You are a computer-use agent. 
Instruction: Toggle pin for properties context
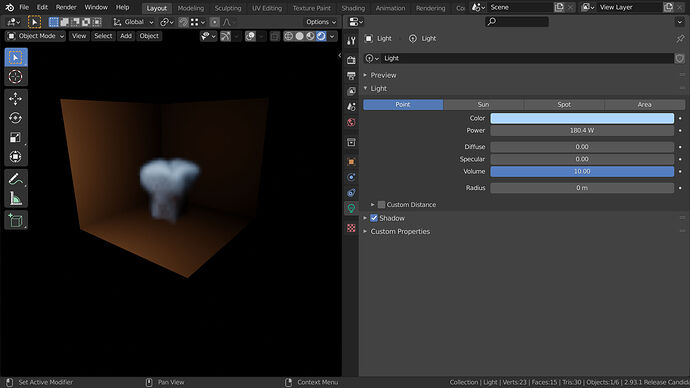coord(680,39)
